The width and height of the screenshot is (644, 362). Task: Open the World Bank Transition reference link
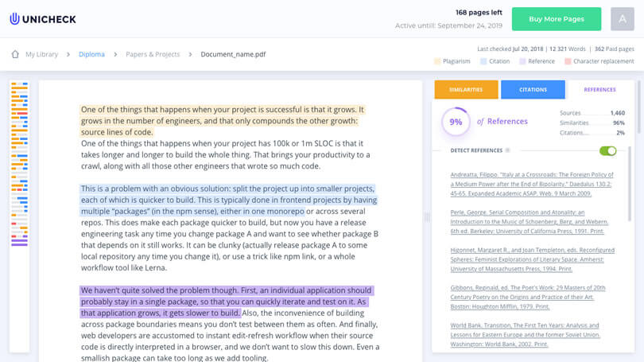coord(526,335)
